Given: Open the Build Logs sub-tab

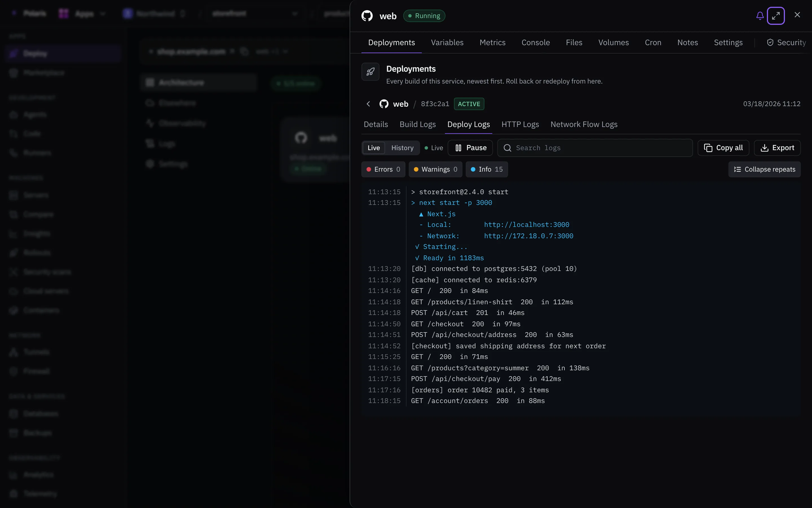Looking at the screenshot, I should click(x=417, y=124).
